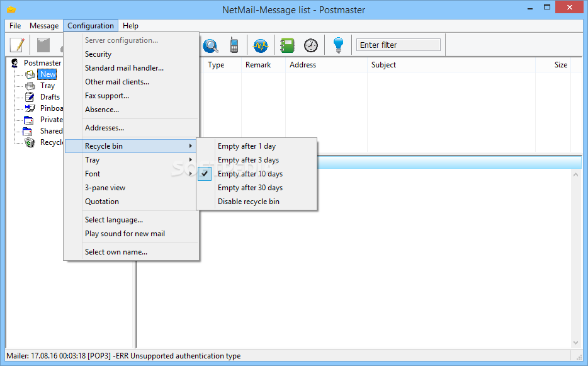This screenshot has height=366, width=588.
Task: Select the New folder in tree
Action: click(47, 74)
